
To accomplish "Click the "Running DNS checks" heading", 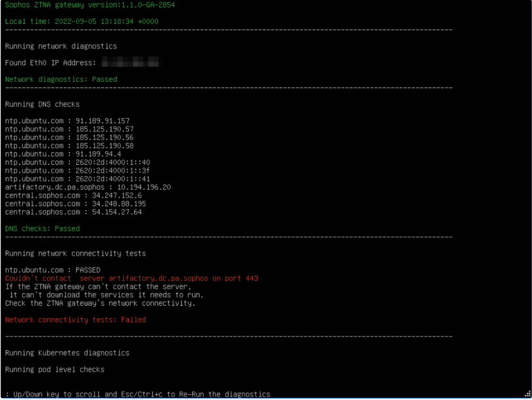I will (43, 104).
